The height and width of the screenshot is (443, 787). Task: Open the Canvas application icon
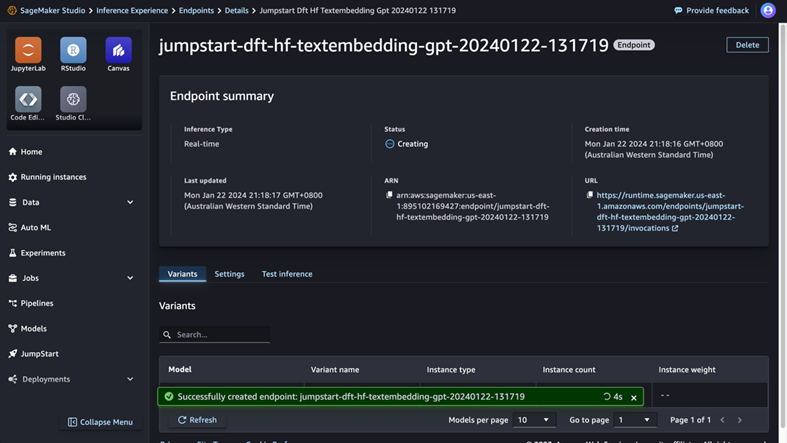pos(118,50)
